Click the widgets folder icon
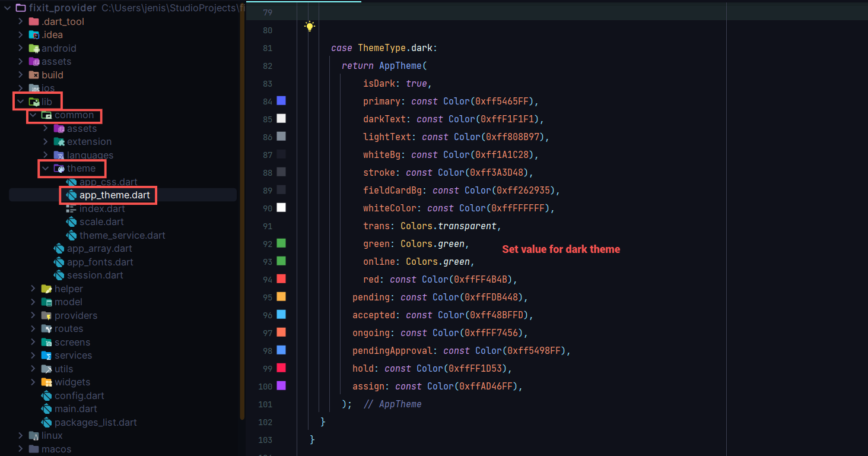Viewport: 868px width, 456px height. click(x=46, y=382)
